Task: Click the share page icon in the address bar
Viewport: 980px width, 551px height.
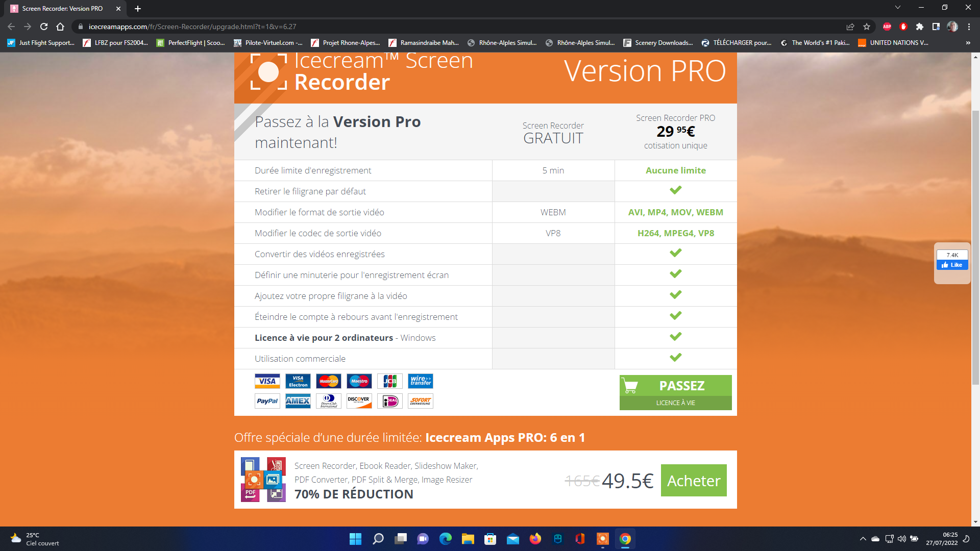Action: [850, 27]
